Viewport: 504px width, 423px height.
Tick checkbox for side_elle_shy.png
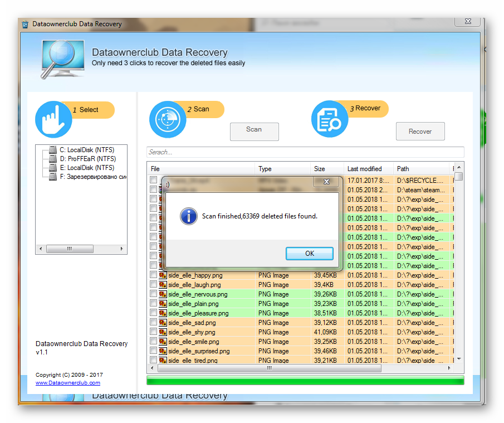point(153,332)
